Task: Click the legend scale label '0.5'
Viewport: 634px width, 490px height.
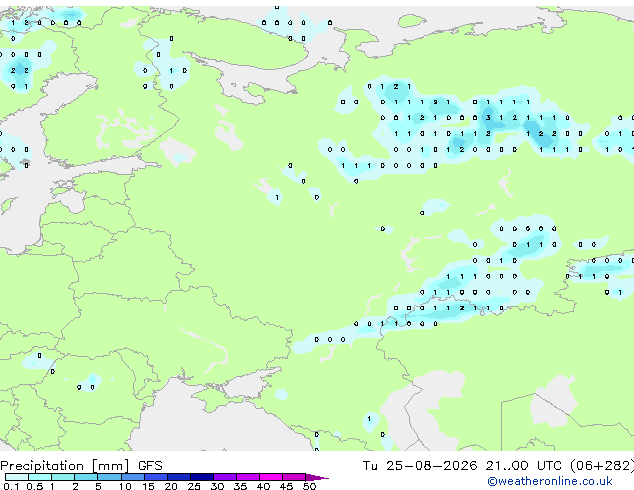Action: [x=35, y=486]
